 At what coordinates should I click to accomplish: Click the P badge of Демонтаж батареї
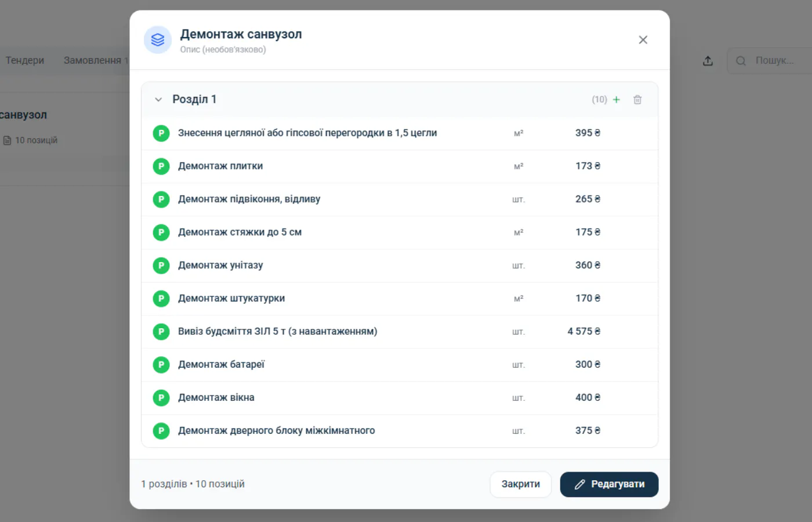pyautogui.click(x=161, y=365)
